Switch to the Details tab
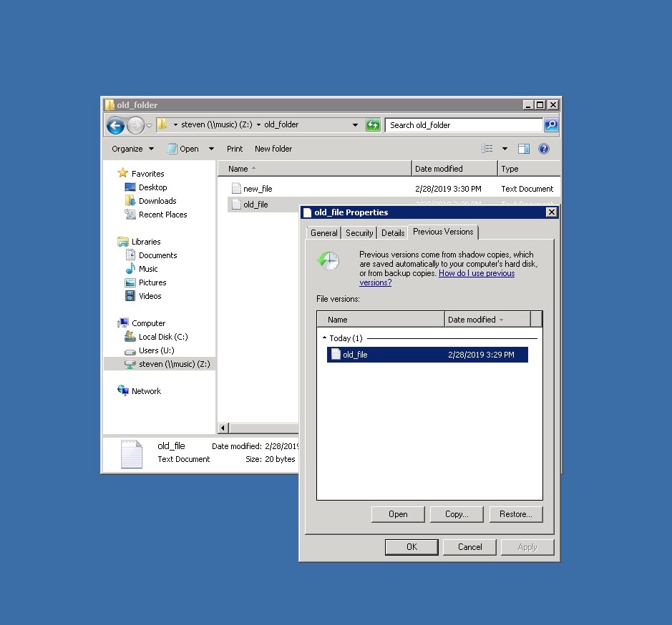The width and height of the screenshot is (672, 625). click(x=392, y=232)
